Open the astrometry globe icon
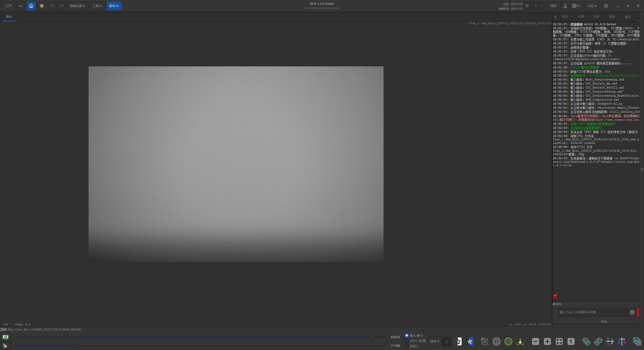This screenshot has height=350, width=644. click(x=496, y=341)
